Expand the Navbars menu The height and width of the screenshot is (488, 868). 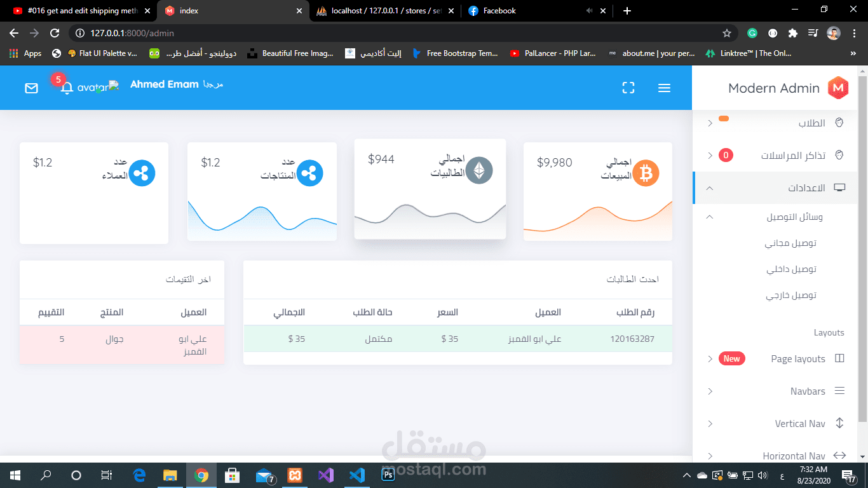[710, 391]
